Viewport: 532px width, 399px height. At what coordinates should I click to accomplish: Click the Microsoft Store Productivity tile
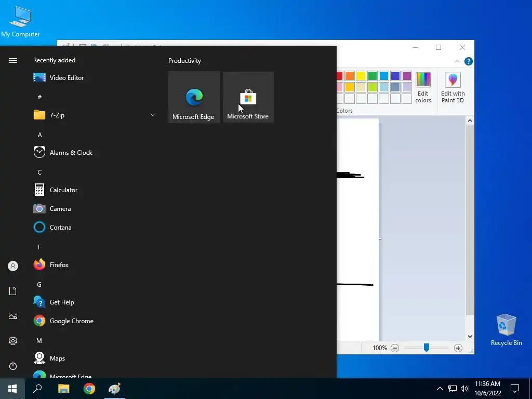[x=248, y=97]
